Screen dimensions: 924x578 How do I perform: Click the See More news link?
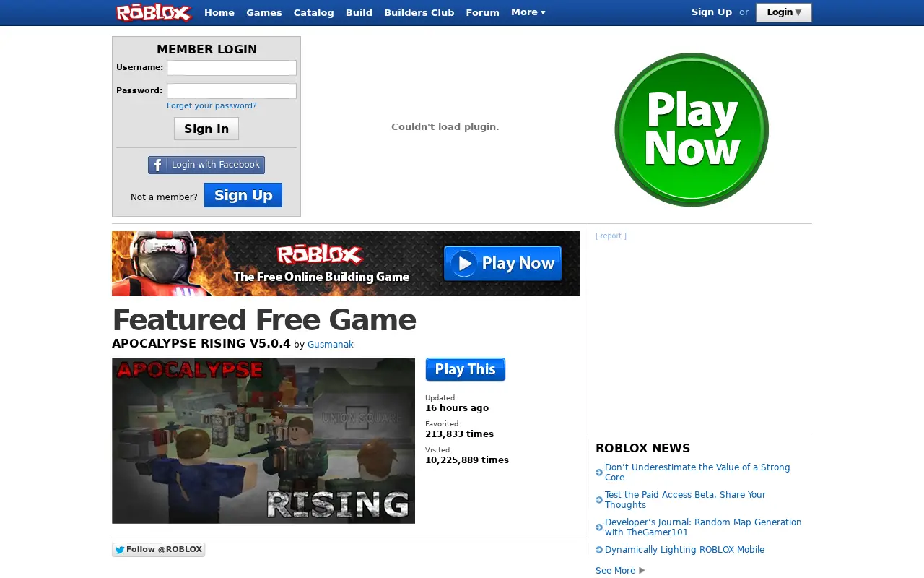(615, 571)
